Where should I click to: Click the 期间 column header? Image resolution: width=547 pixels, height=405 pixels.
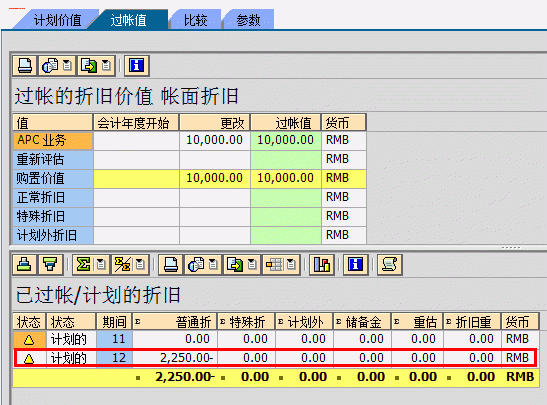tap(114, 322)
